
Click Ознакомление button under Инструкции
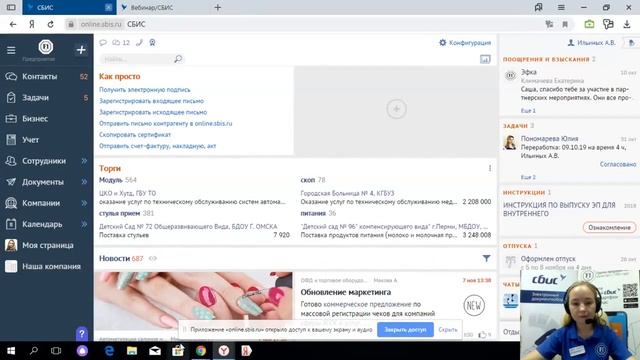[x=609, y=227]
